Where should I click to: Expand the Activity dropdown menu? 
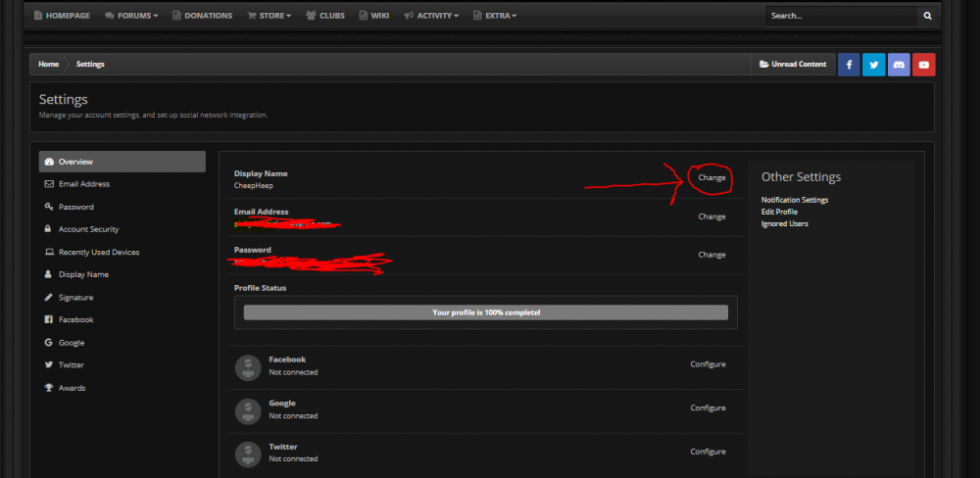coord(431,16)
